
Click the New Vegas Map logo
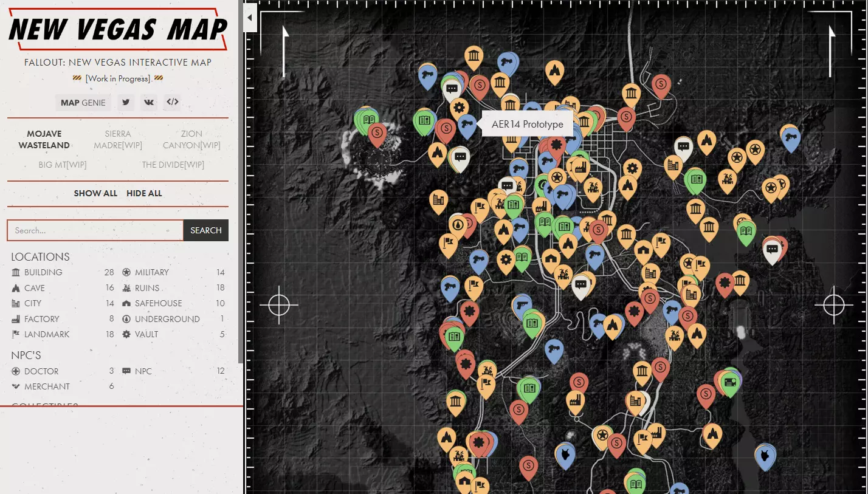point(118,30)
